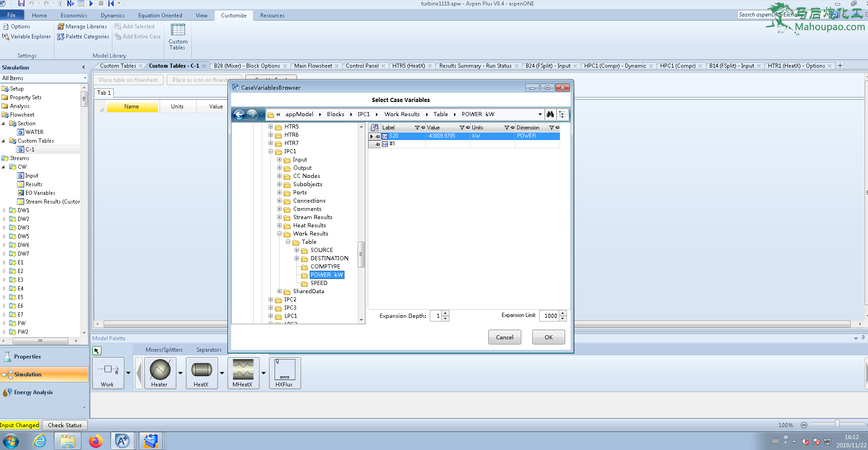
Task: Open the address path dropdown arrow
Action: (540, 114)
